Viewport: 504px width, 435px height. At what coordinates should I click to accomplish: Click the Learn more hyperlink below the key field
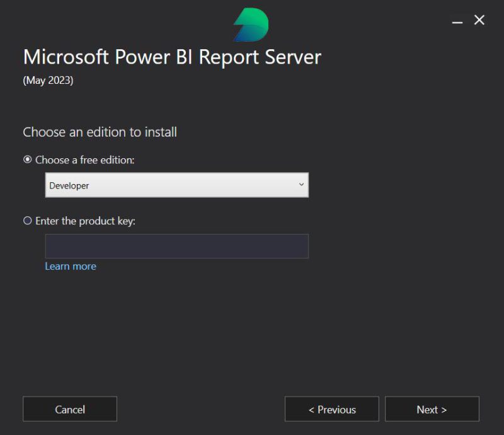coord(70,266)
